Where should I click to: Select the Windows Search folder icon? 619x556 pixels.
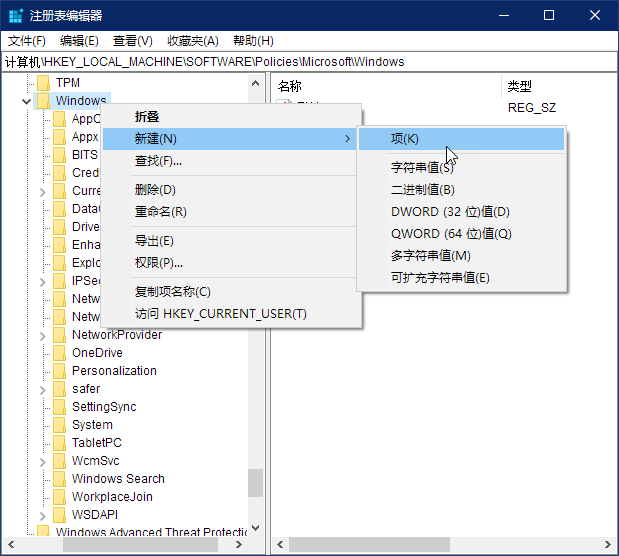tap(60, 479)
